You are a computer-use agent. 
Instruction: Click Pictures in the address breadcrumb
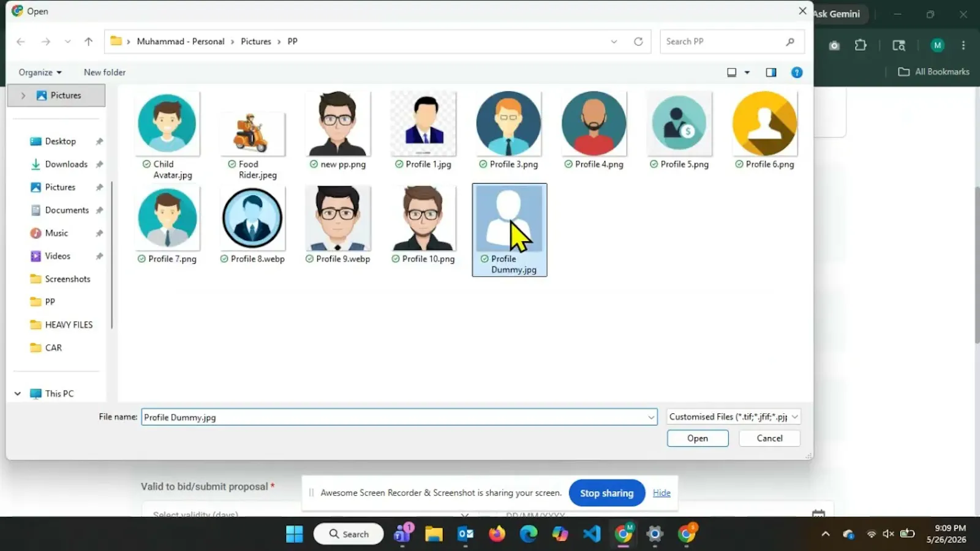click(x=256, y=42)
